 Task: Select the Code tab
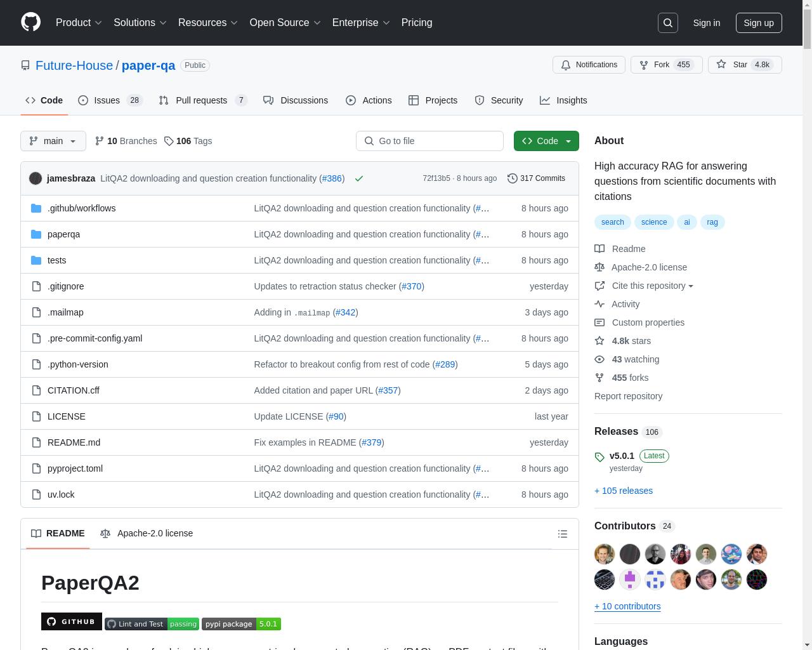point(44,100)
